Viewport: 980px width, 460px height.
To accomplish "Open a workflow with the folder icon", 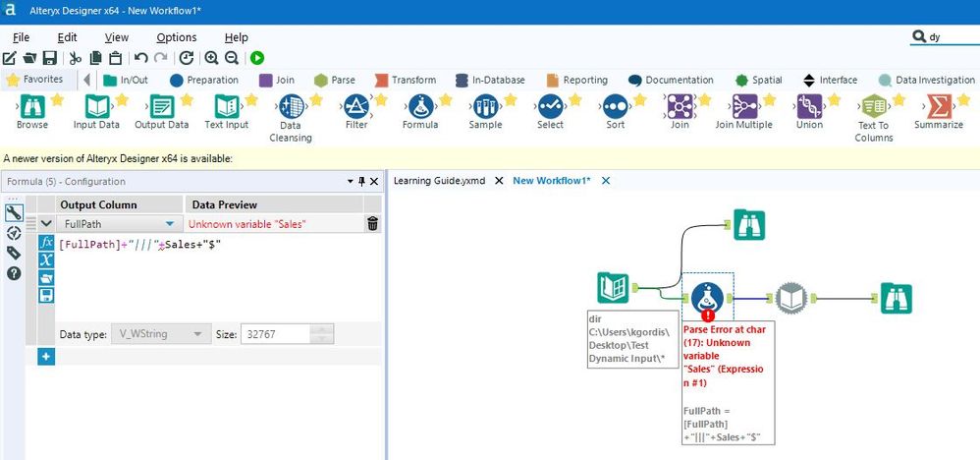I will coord(29,58).
